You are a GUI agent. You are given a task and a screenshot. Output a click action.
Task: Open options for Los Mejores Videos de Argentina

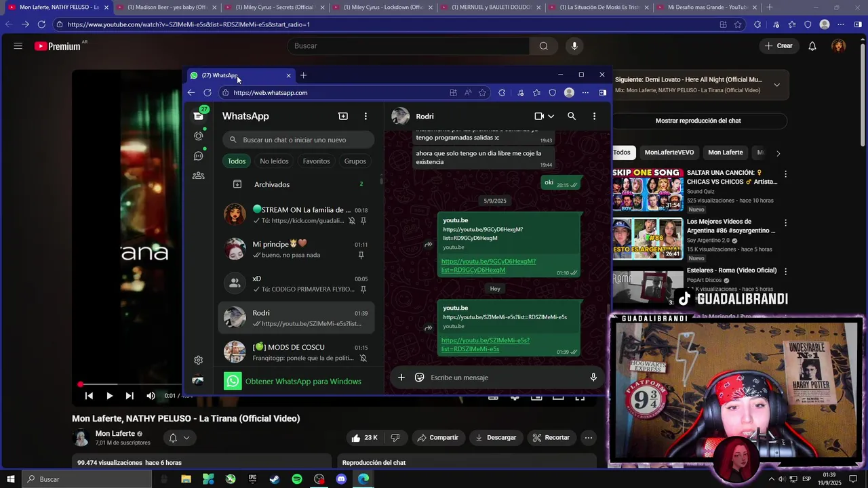click(x=786, y=223)
